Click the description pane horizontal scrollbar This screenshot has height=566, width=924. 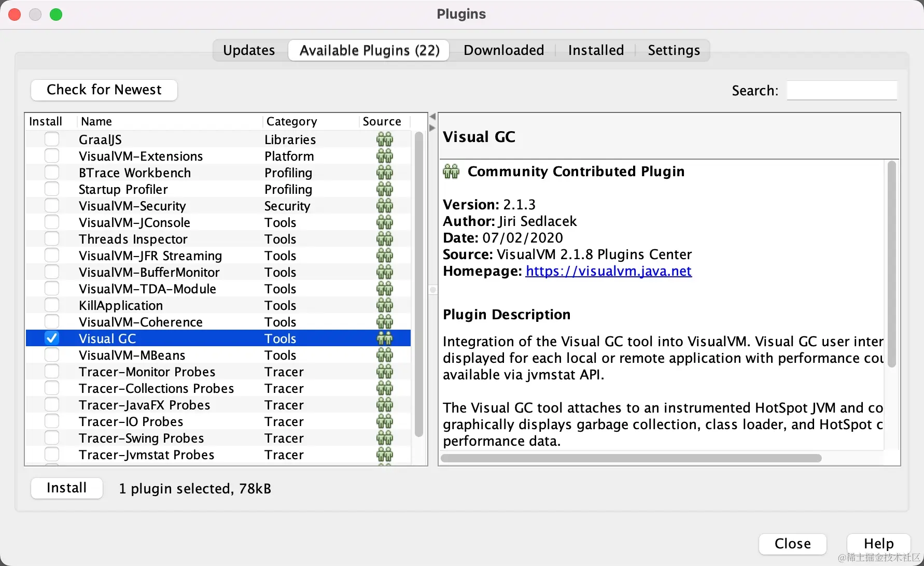coord(631,458)
